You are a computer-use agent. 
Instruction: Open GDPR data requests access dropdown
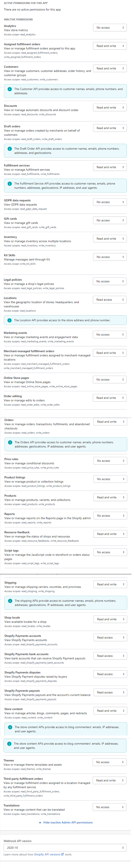tap(110, 202)
